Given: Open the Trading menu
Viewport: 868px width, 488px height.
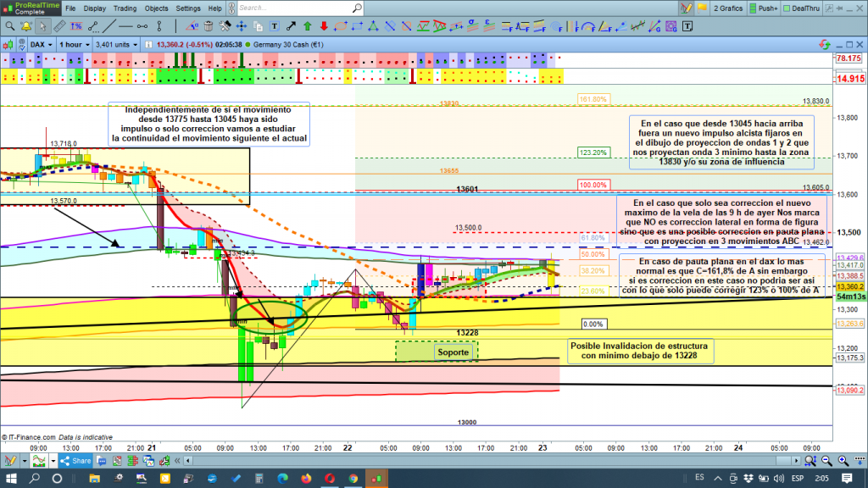Looking at the screenshot, I should coord(125,8).
